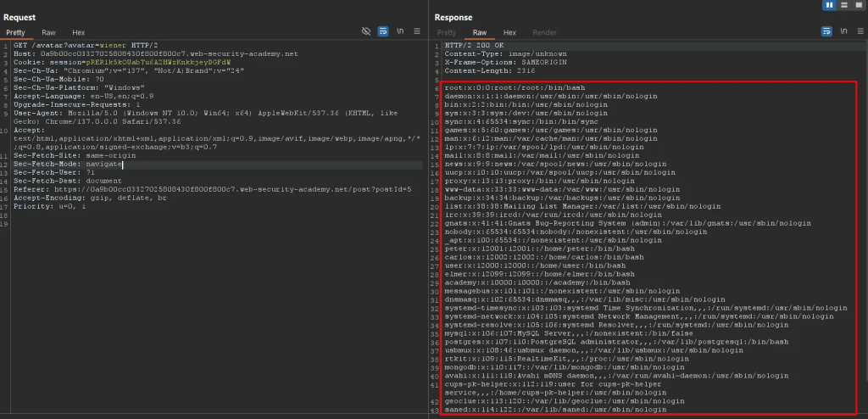The height and width of the screenshot is (419, 868).
Task: Open the Request Hex tab
Action: point(78,32)
